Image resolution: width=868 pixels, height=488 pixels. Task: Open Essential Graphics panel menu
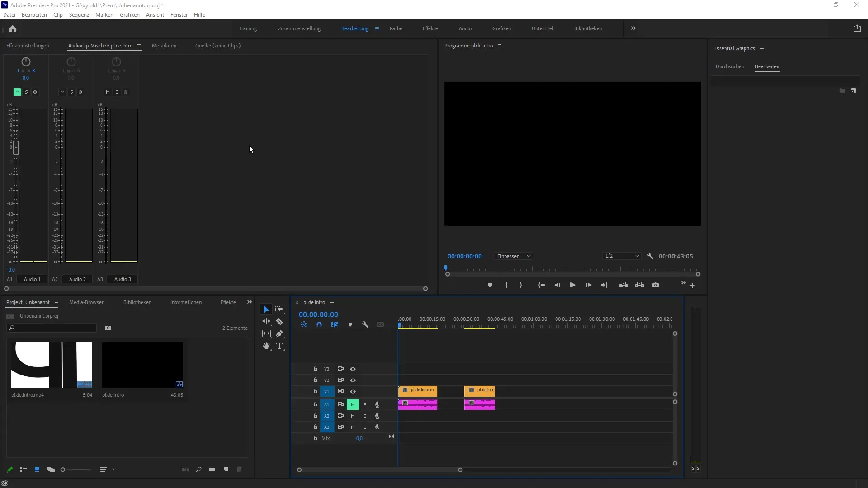point(762,49)
